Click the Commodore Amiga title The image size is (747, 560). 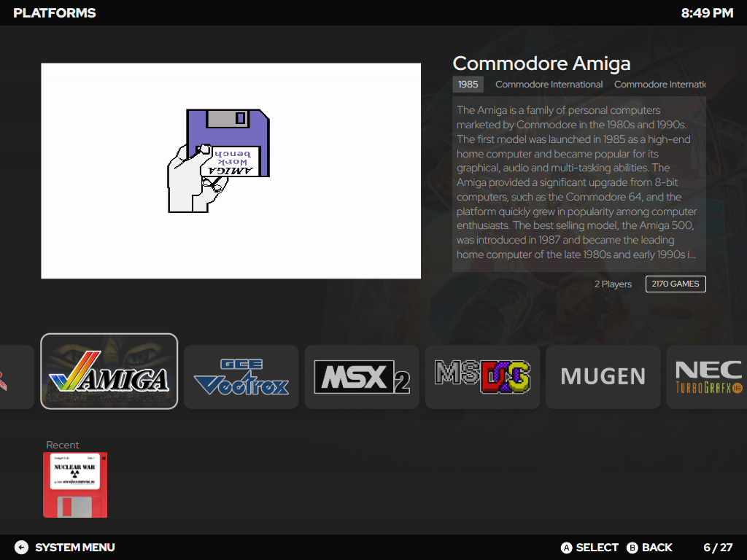tap(542, 63)
